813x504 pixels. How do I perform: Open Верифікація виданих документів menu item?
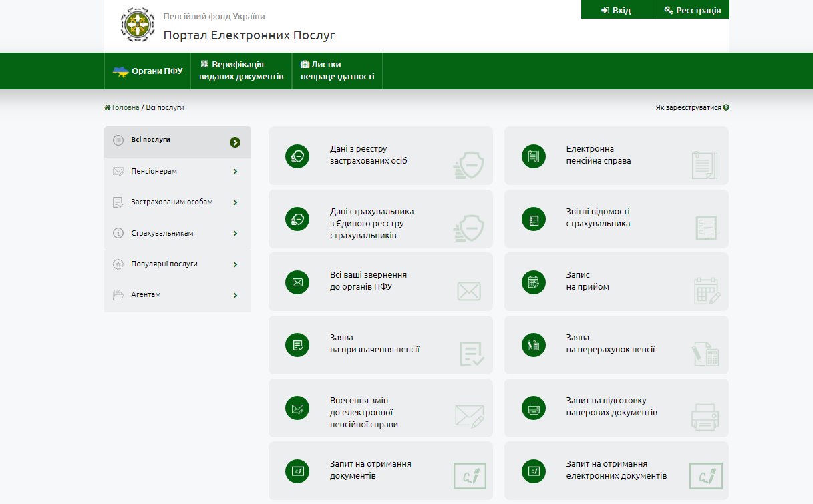[x=241, y=71]
